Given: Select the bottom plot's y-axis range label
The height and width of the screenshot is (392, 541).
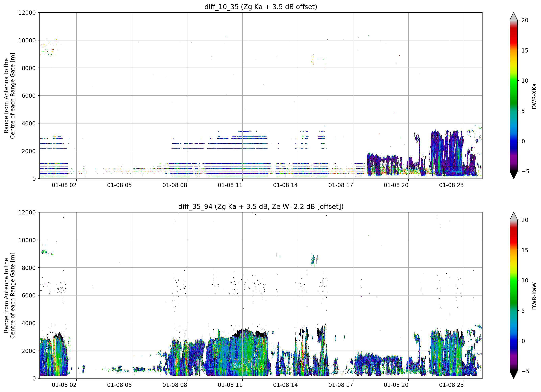Looking at the screenshot, I should click(x=9, y=295).
